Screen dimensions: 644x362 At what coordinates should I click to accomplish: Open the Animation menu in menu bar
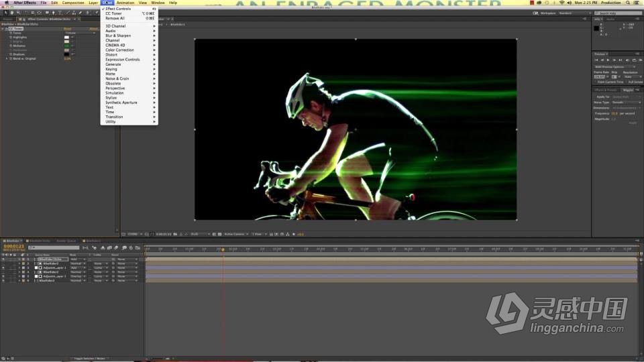click(125, 3)
